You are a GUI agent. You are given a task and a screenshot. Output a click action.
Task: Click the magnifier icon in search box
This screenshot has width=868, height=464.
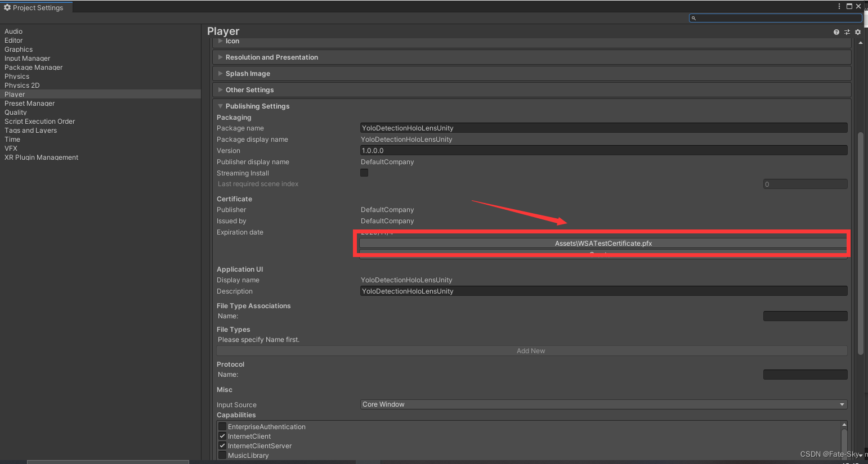[x=693, y=18]
